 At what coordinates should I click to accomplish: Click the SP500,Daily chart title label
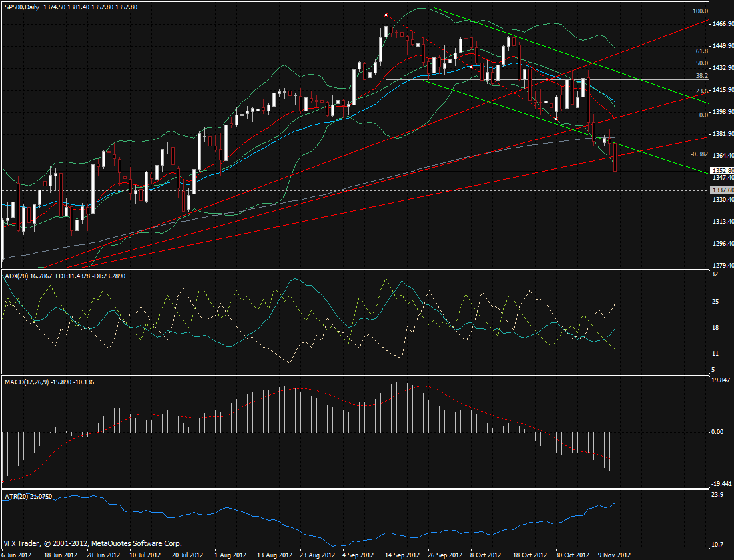pyautogui.click(x=21, y=6)
